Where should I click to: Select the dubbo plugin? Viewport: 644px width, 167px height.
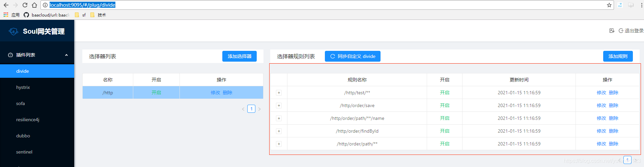(x=37, y=136)
